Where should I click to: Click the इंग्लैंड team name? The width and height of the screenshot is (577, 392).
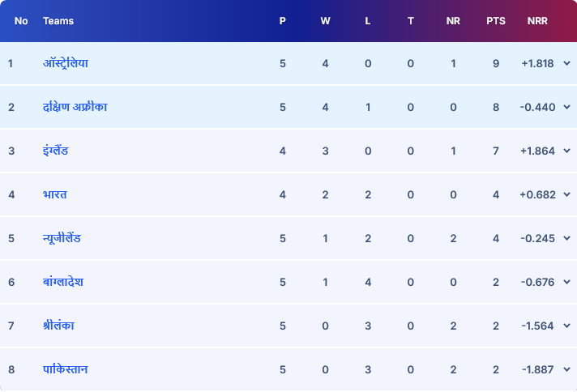pos(56,151)
